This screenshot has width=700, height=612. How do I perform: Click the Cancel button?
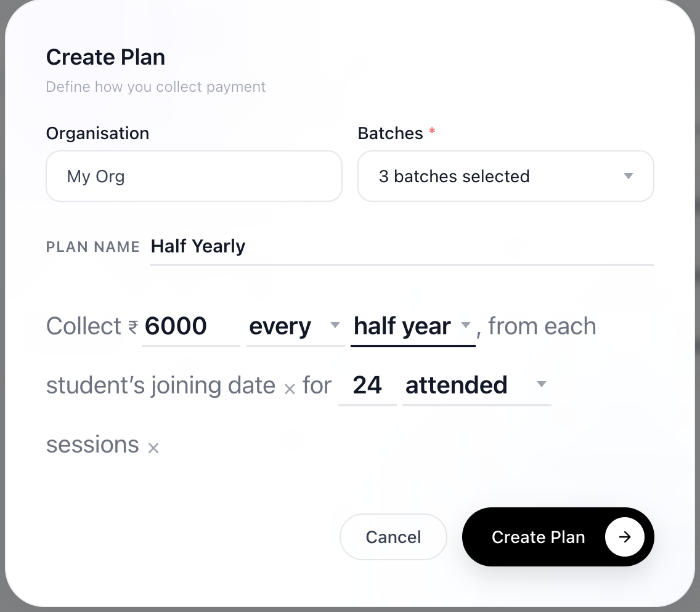tap(393, 537)
